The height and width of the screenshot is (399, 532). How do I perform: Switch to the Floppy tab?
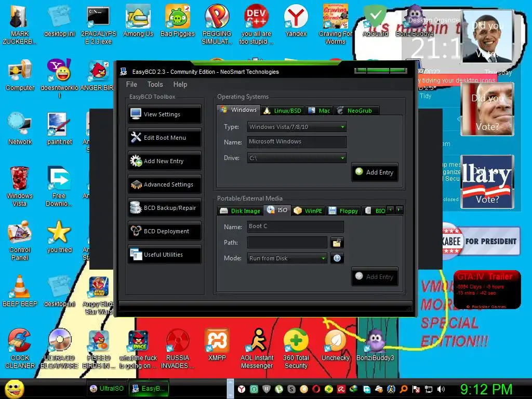343,211
